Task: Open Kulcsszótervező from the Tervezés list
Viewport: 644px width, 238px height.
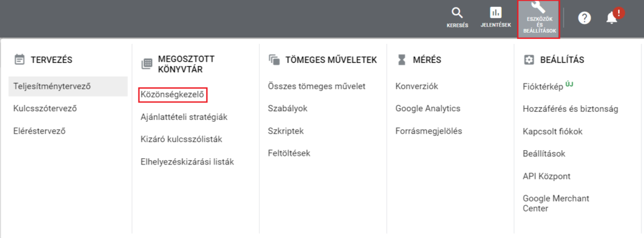Action: 45,109
